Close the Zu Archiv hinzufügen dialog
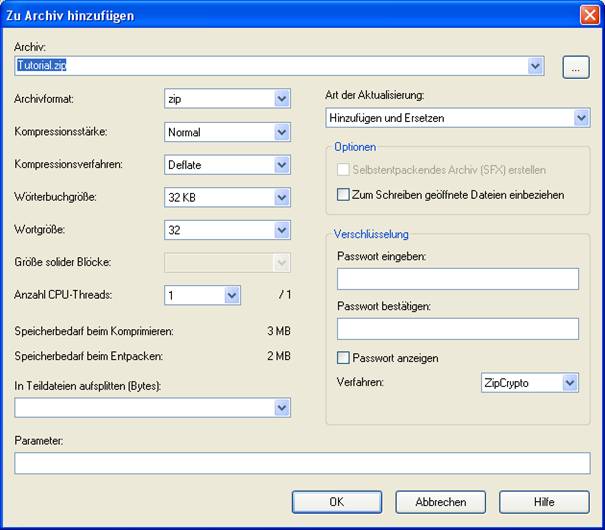The height and width of the screenshot is (530, 605). [589, 15]
